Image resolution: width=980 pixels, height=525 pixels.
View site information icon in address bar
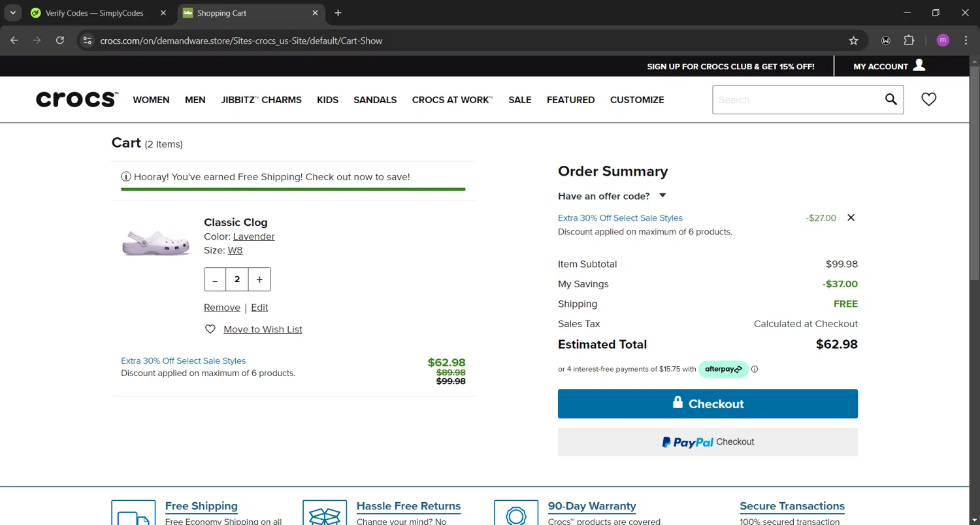click(87, 40)
